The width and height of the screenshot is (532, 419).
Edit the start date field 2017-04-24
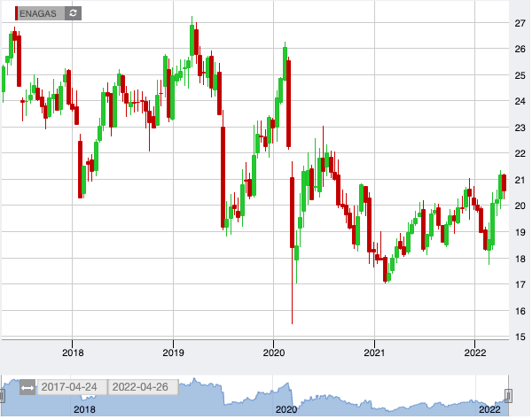[x=73, y=387]
